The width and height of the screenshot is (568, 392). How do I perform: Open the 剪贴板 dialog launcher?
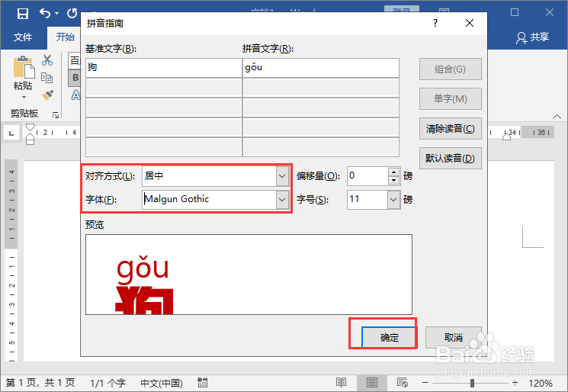[56, 115]
